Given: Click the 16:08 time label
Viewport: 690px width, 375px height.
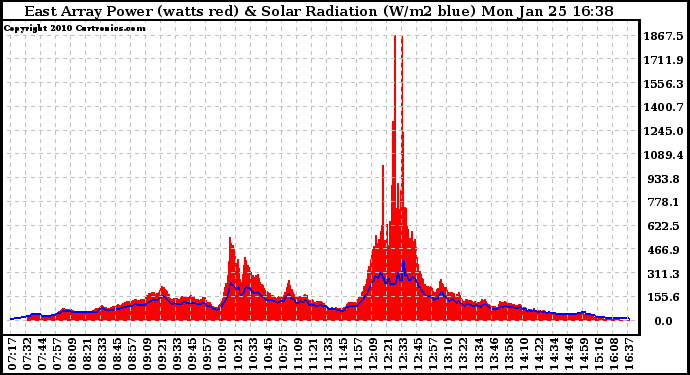Looking at the screenshot, I should [613, 354].
